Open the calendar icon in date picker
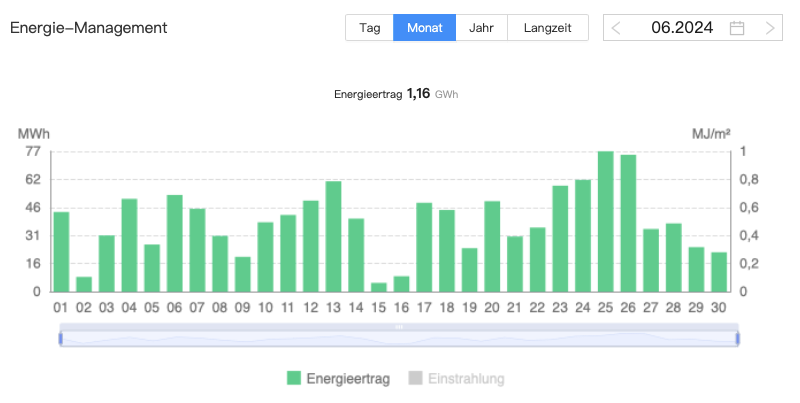800x403 pixels. (737, 28)
